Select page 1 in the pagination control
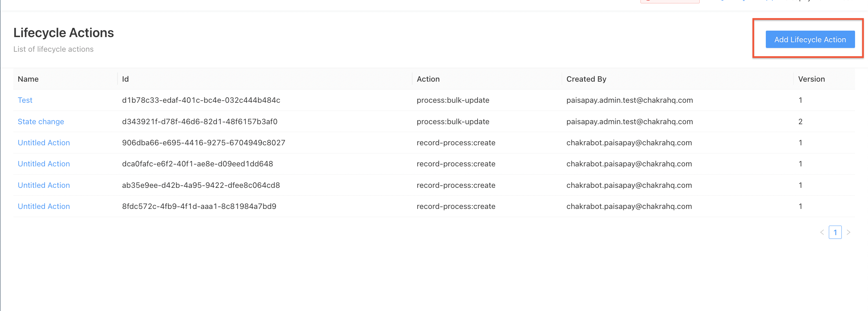 click(x=835, y=232)
